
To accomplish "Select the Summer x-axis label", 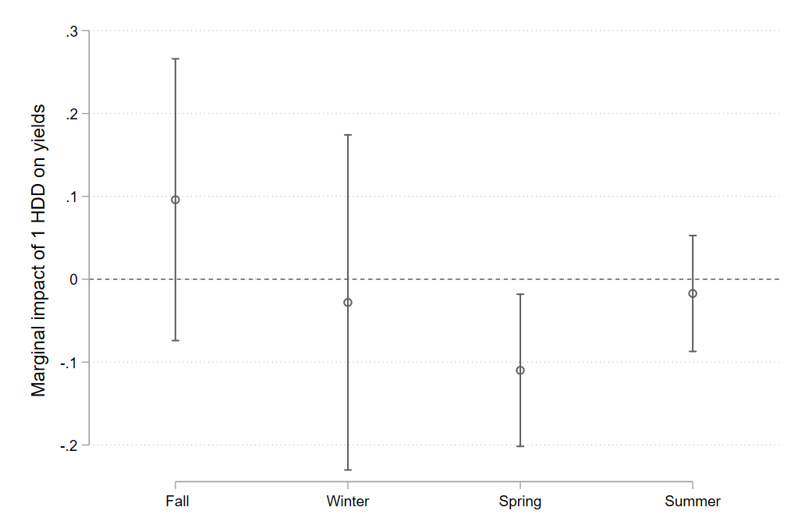I will [x=693, y=501].
